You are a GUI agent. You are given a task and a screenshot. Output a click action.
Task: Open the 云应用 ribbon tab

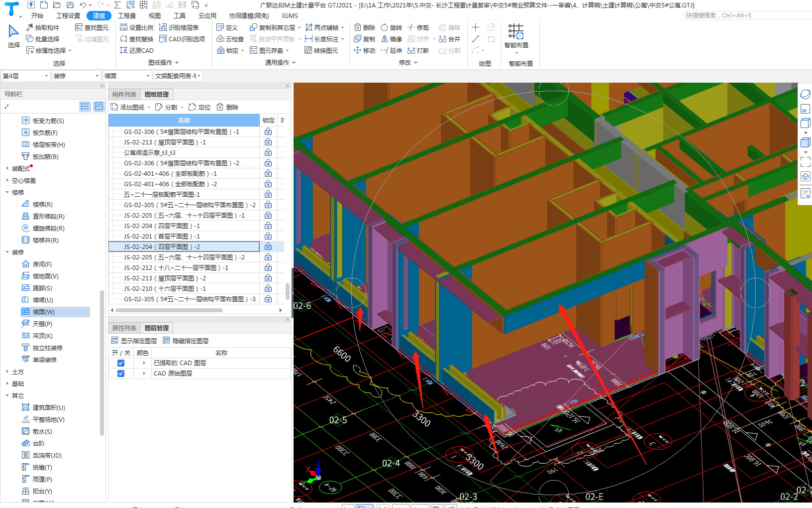click(207, 15)
